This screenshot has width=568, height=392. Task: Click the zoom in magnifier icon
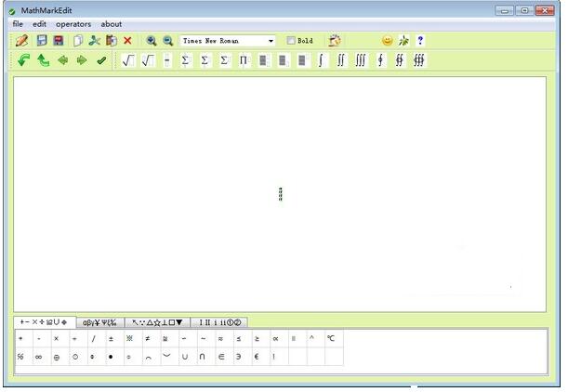click(x=151, y=41)
